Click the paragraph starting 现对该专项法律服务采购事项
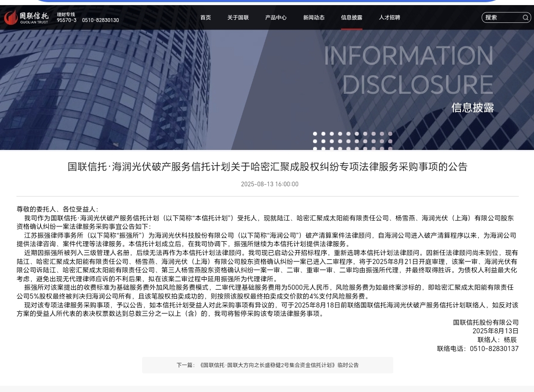Image resolution: width=534 pixels, height=392 pixels. pos(267,309)
